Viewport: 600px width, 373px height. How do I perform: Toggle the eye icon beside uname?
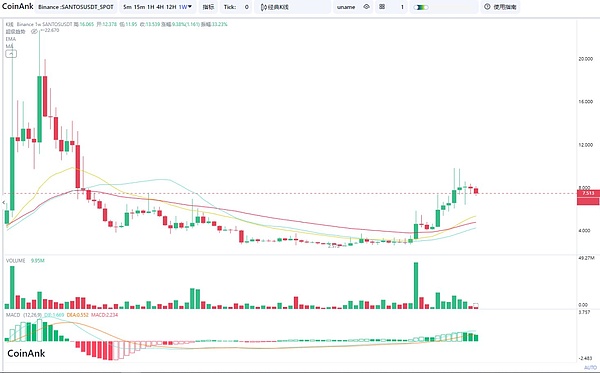click(366, 7)
